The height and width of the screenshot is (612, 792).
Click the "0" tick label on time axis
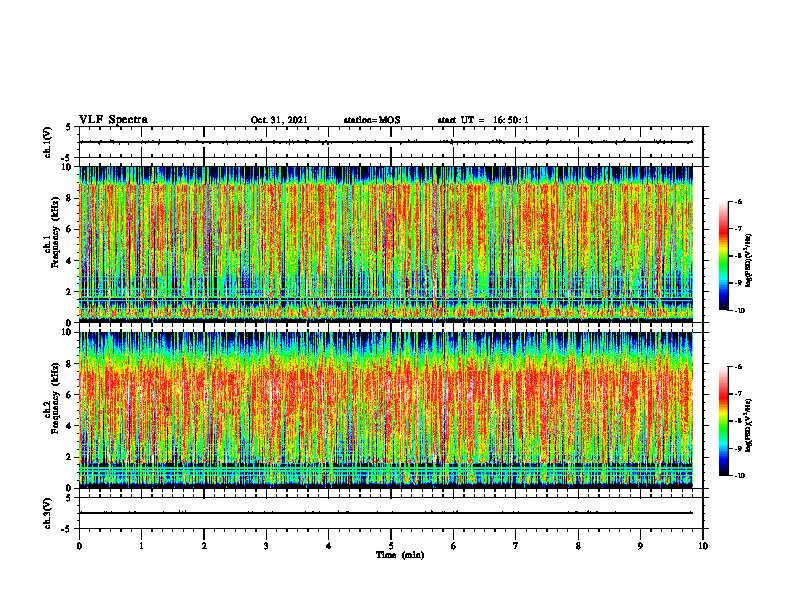point(79,546)
